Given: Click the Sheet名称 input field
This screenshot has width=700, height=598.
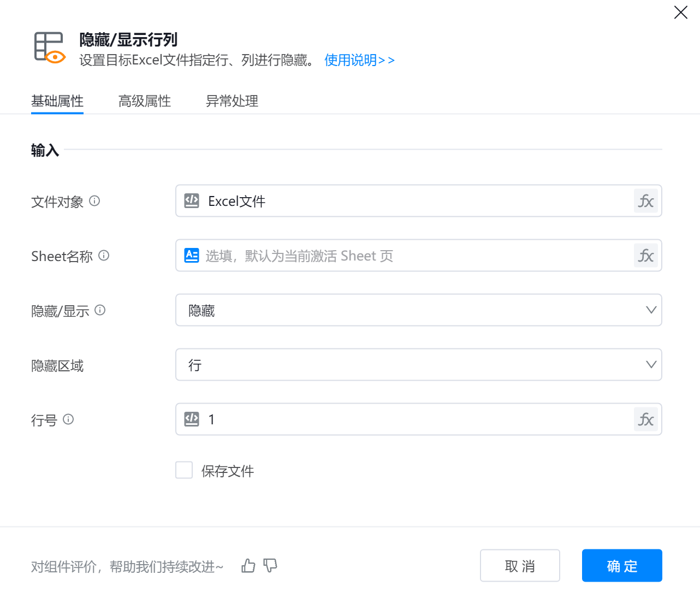Looking at the screenshot, I should click(x=415, y=256).
